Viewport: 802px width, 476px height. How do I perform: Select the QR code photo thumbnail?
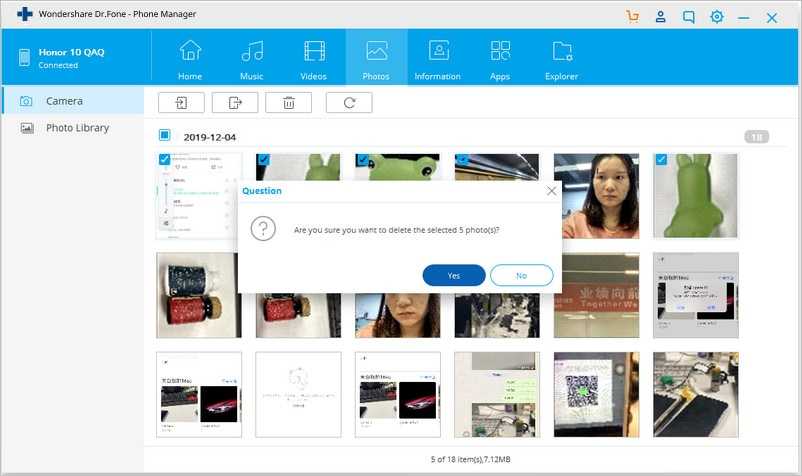point(596,394)
